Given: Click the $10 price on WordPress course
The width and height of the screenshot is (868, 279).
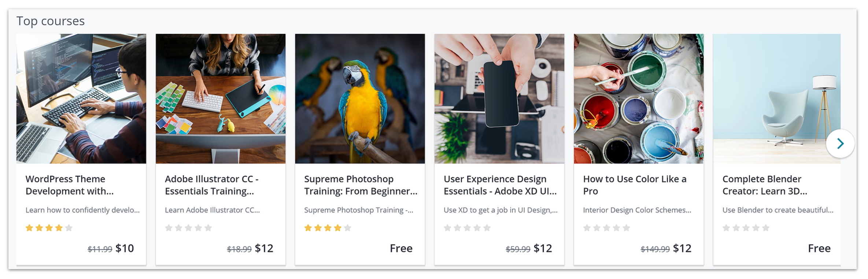Looking at the screenshot, I should [x=125, y=249].
